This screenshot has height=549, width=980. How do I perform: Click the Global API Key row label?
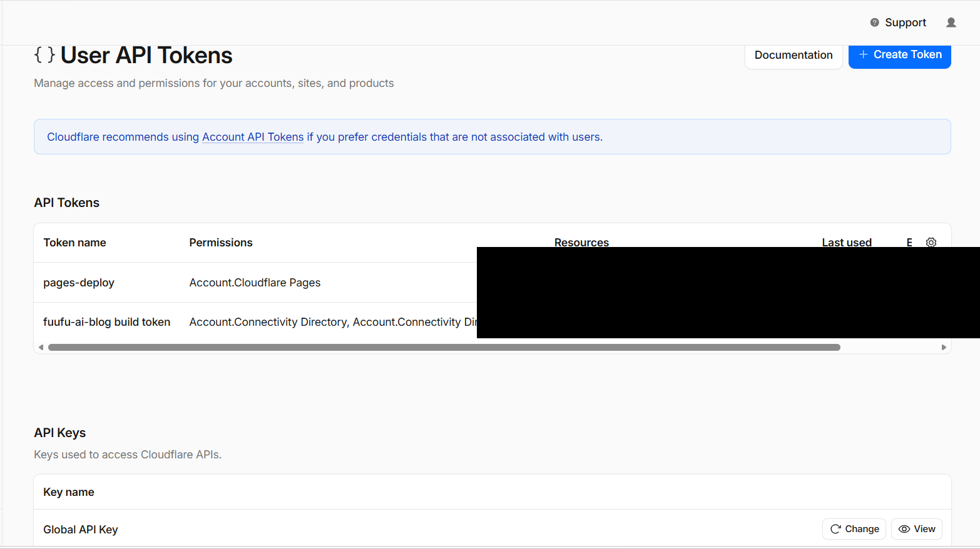click(81, 530)
